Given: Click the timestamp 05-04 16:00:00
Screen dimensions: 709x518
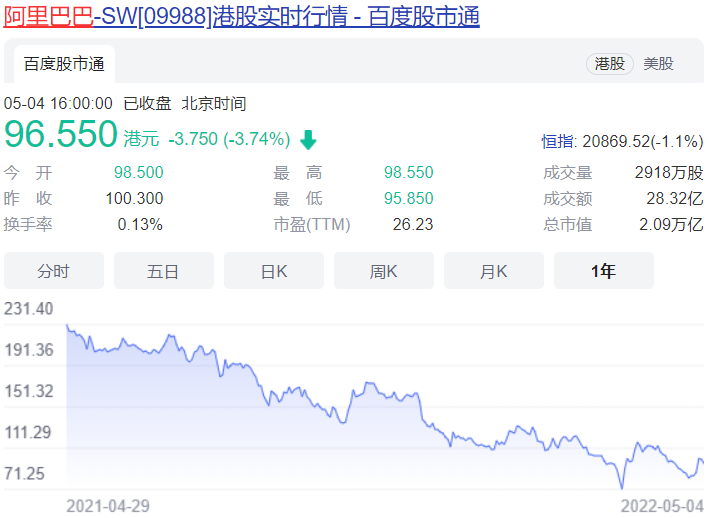Looking at the screenshot, I should pos(58,104).
